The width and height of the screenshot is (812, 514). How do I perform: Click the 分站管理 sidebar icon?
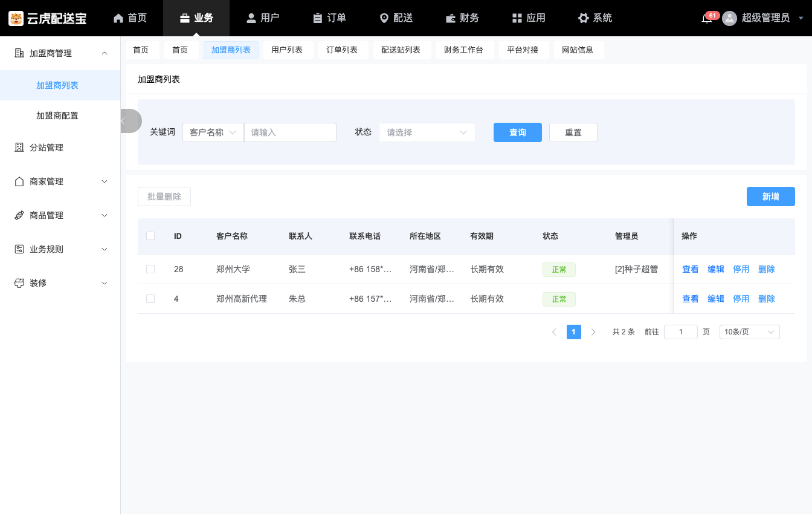pyautogui.click(x=19, y=148)
